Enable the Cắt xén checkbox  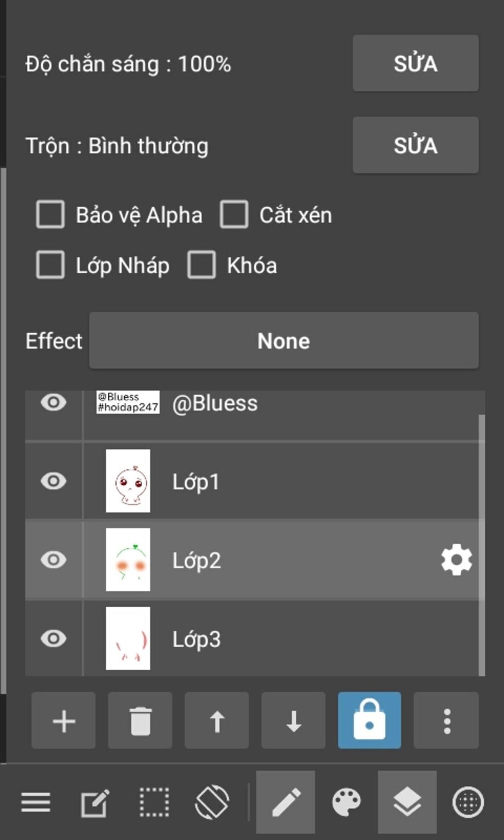tap(234, 215)
